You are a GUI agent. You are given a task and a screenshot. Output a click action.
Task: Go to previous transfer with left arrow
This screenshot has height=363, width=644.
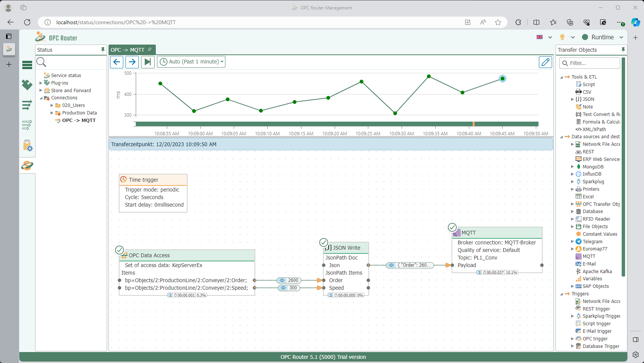click(x=117, y=62)
